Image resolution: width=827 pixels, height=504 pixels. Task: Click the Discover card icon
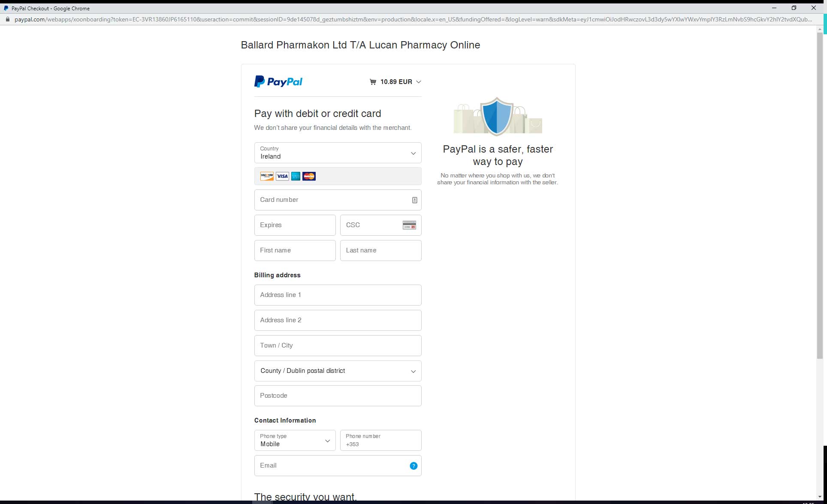(267, 176)
